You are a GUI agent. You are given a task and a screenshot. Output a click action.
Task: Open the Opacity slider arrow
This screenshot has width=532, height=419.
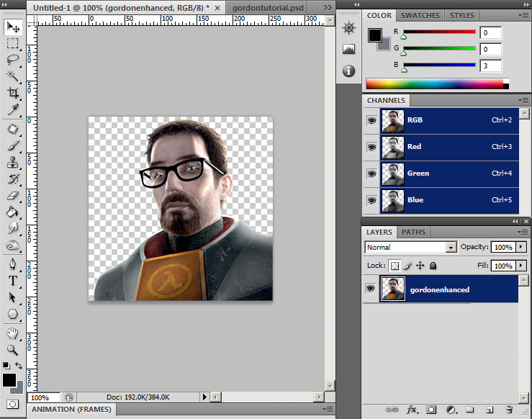(x=521, y=248)
